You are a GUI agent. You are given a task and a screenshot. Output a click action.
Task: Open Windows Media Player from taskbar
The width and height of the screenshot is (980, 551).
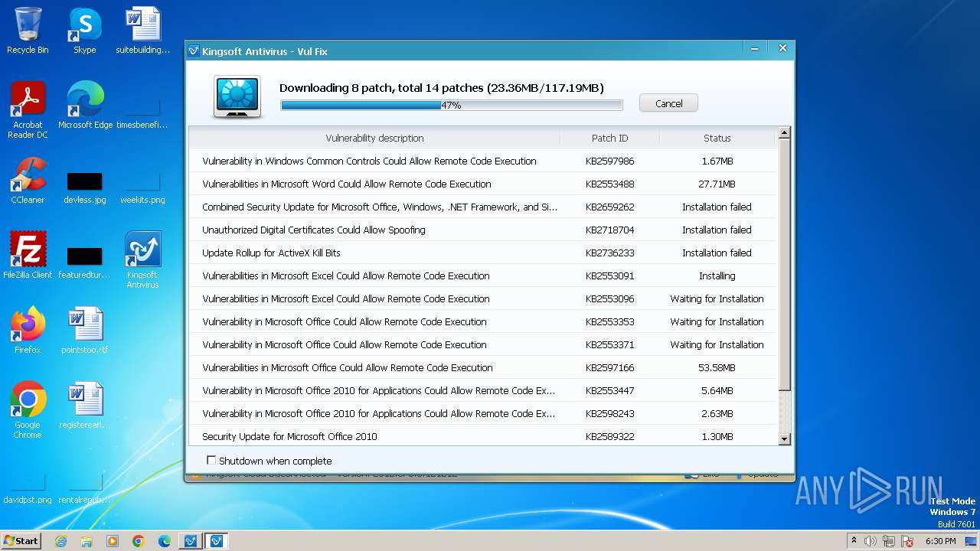click(113, 541)
